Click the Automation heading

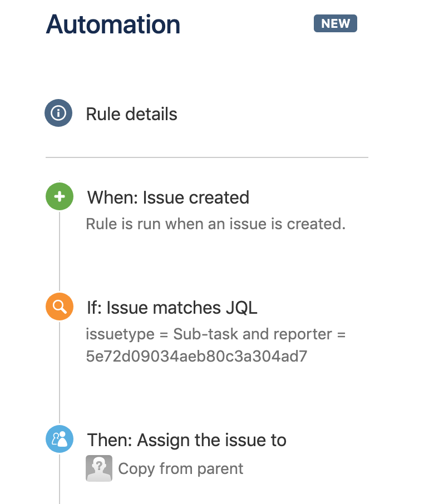[x=113, y=24]
